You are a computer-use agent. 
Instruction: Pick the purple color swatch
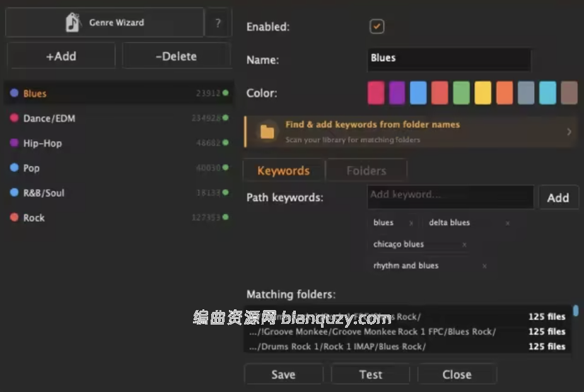tap(397, 93)
